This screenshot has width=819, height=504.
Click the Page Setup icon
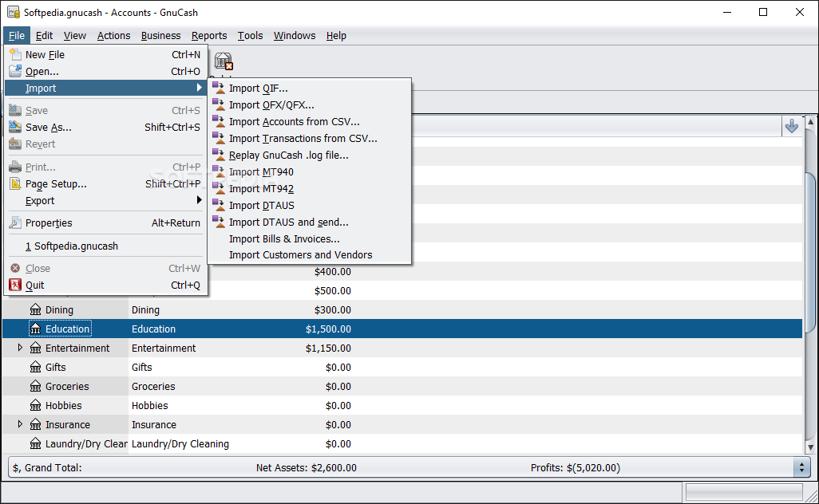click(15, 183)
